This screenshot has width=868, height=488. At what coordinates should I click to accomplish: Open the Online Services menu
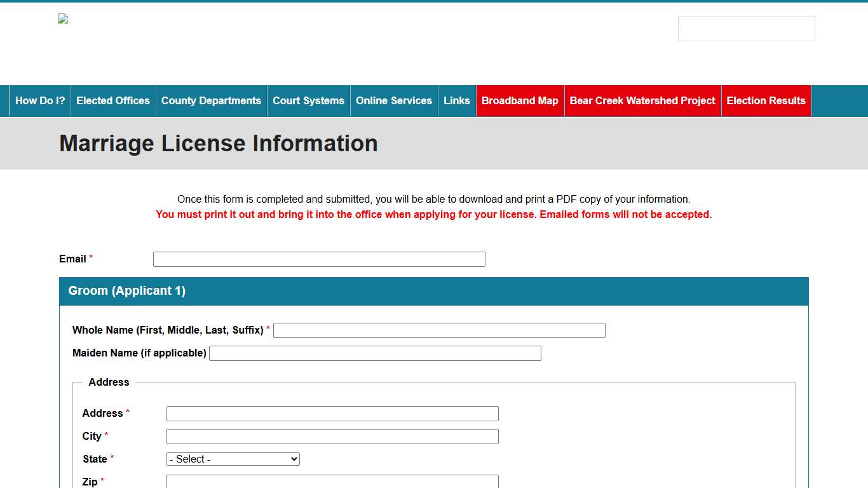coord(394,100)
